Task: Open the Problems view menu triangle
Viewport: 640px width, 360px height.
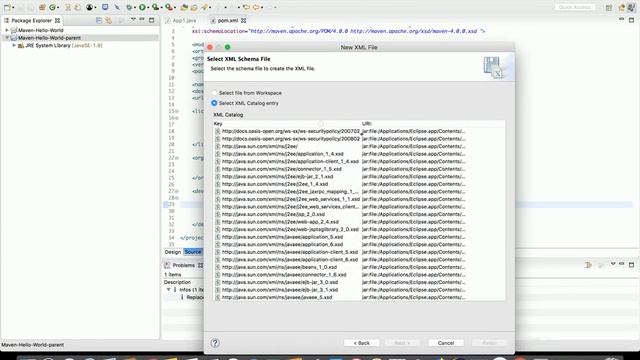Action: click(x=613, y=264)
